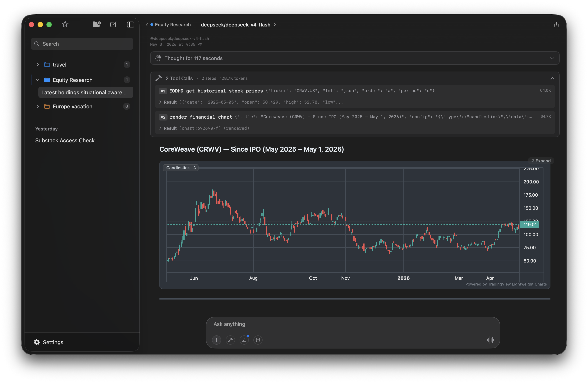Collapse the 2 Tool Calls panel
Viewport: 588px width, 383px height.
click(552, 78)
